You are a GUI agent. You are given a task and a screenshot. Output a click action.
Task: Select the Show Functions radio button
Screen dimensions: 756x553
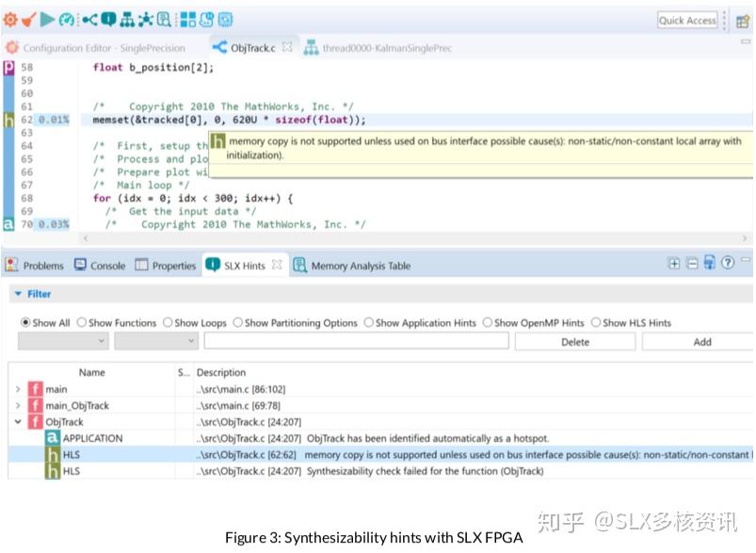82,322
